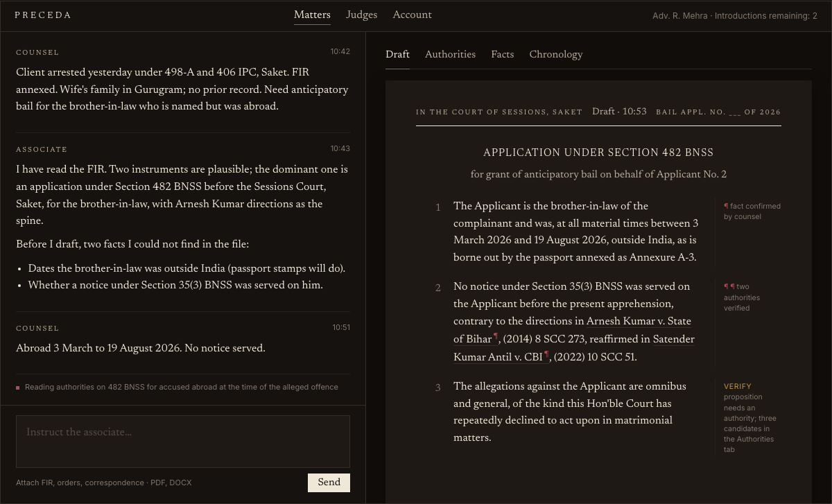Focus the 'Instruct the associate' text box

coord(183,442)
